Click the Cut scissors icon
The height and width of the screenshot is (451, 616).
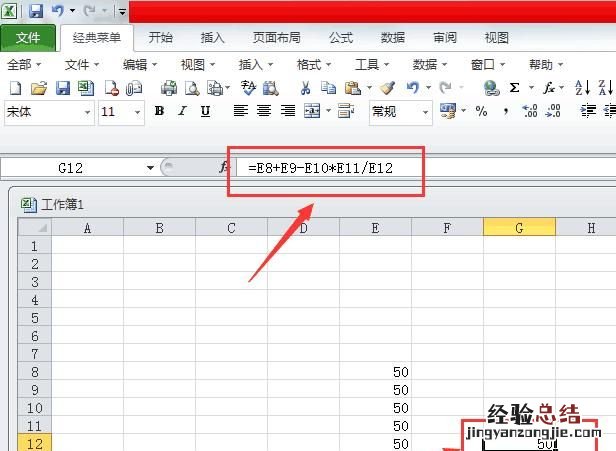[305, 88]
